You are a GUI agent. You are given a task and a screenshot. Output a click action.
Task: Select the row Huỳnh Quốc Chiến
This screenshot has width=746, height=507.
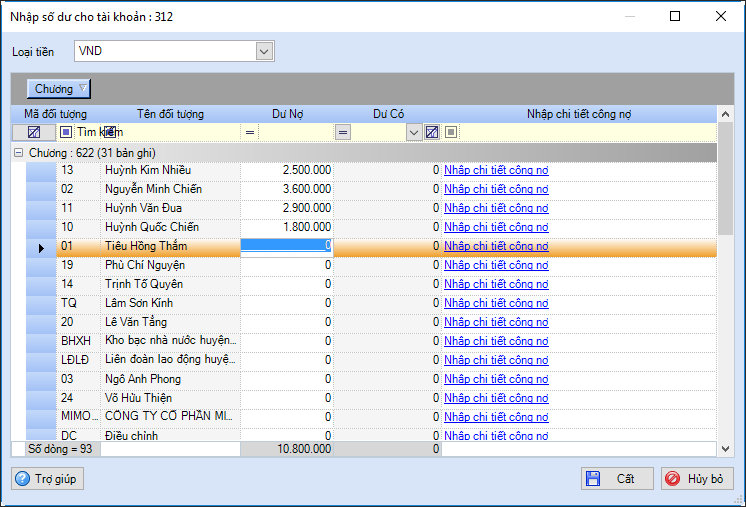371,227
